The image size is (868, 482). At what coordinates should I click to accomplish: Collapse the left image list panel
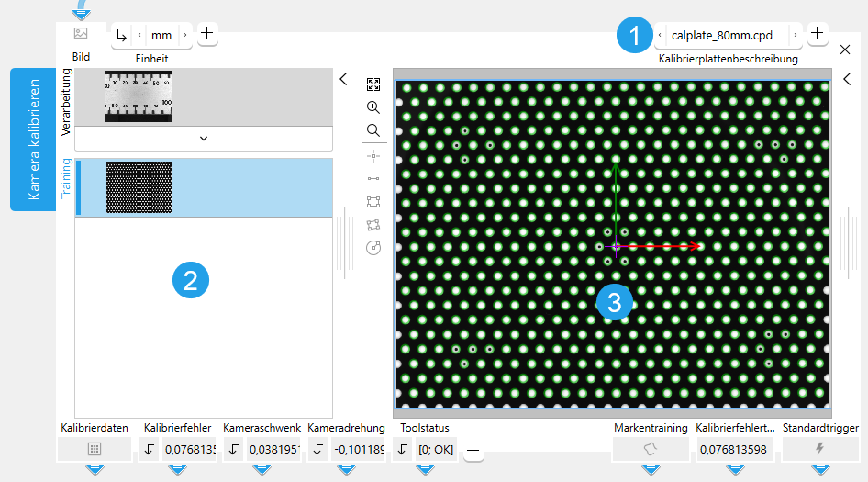[x=343, y=79]
